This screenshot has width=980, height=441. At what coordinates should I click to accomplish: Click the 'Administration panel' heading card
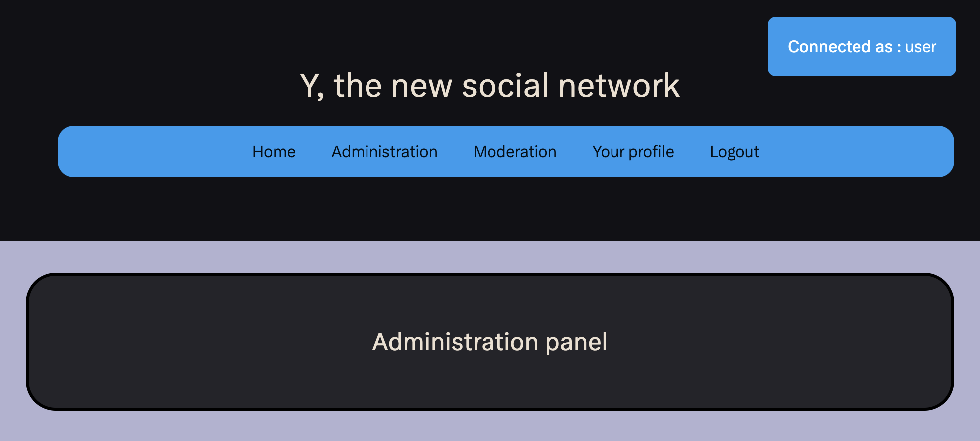click(490, 341)
